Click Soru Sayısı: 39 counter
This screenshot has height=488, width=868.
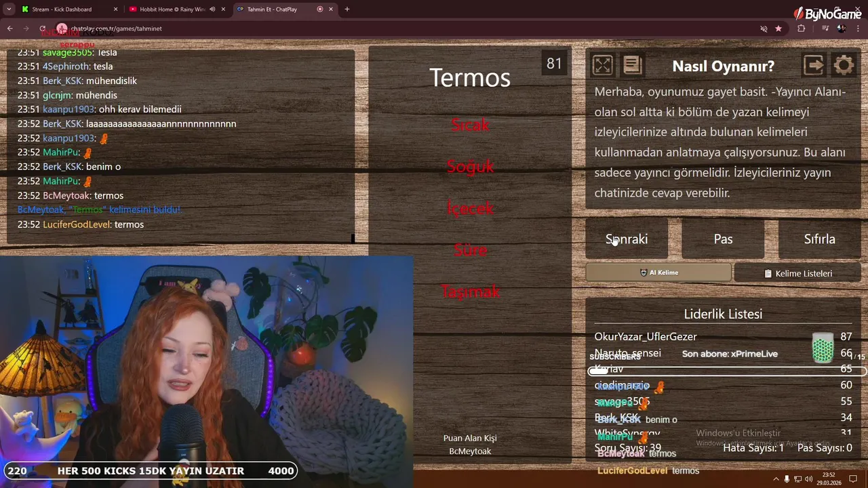click(x=627, y=448)
